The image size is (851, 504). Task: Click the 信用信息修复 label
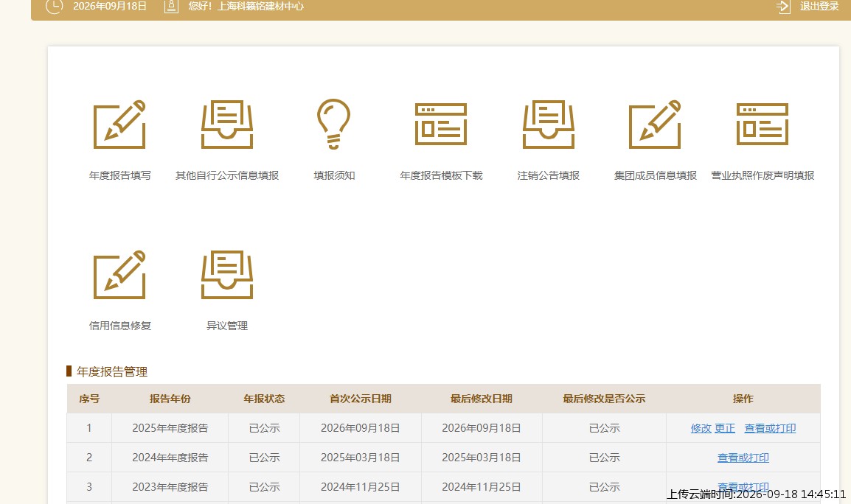click(120, 326)
